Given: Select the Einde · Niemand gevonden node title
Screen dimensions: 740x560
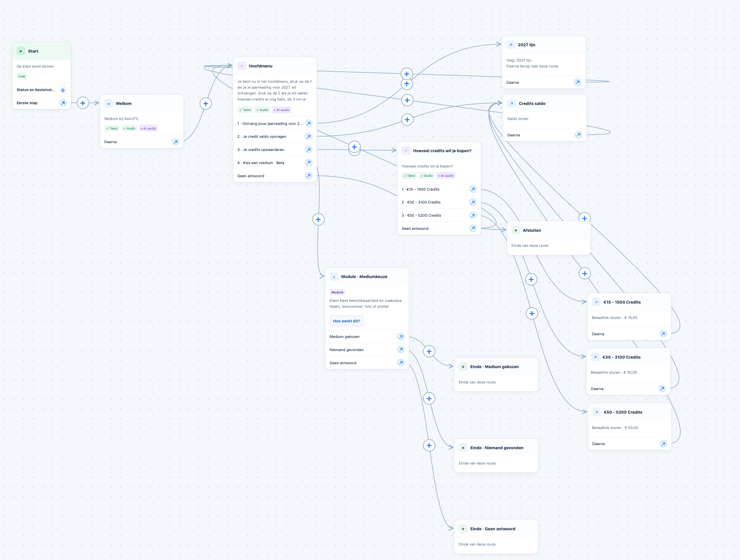Looking at the screenshot, I should click(497, 448).
